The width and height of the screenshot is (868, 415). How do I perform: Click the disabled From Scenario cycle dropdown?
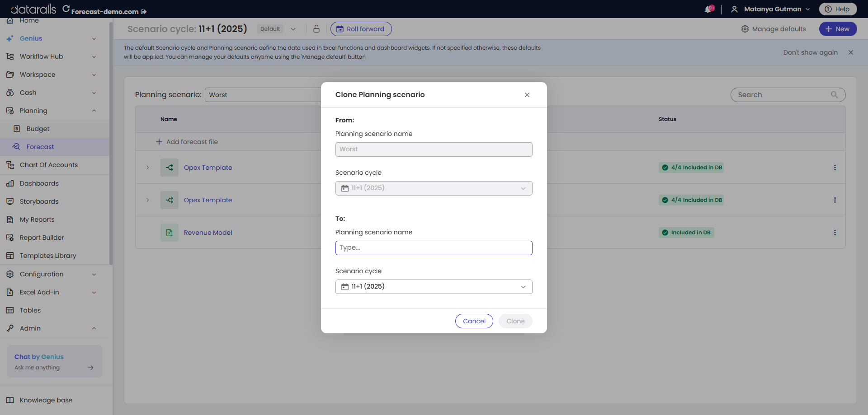coord(434,188)
